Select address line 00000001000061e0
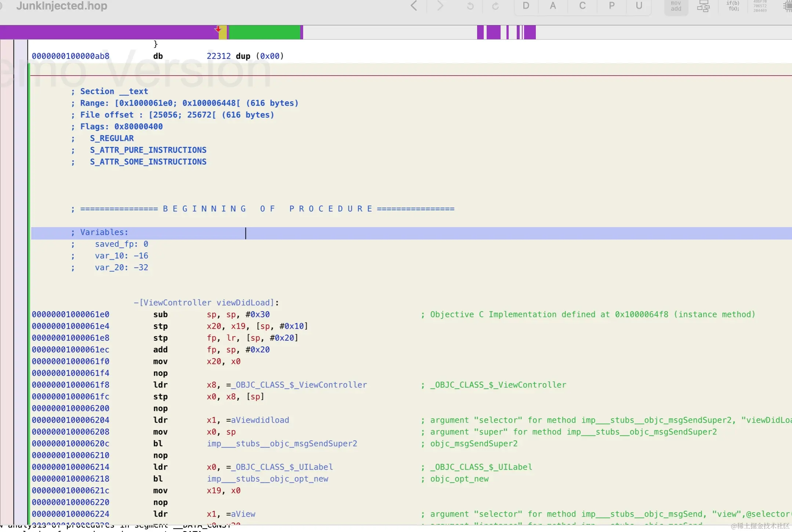Image resolution: width=792 pixels, height=532 pixels. pyautogui.click(x=70, y=314)
